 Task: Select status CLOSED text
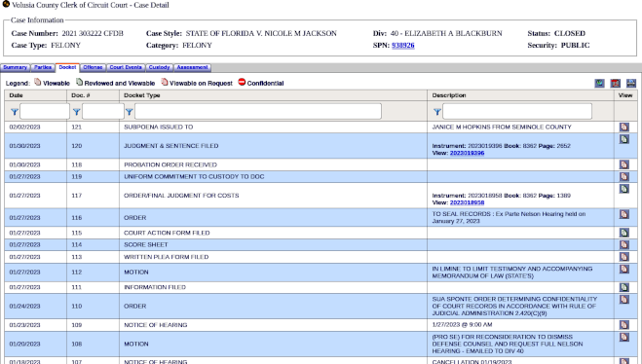coord(570,33)
